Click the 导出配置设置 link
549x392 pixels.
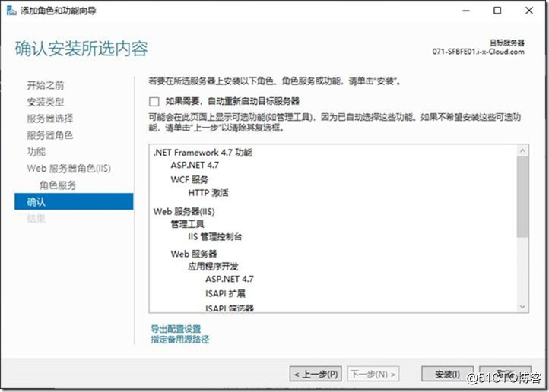176,329
